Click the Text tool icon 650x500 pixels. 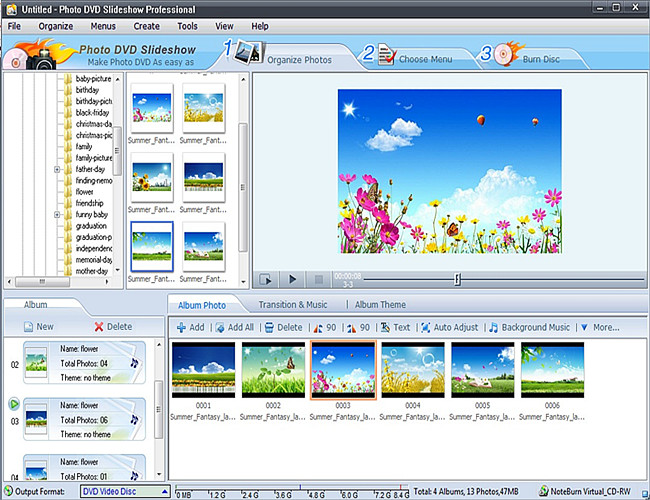[x=385, y=328]
